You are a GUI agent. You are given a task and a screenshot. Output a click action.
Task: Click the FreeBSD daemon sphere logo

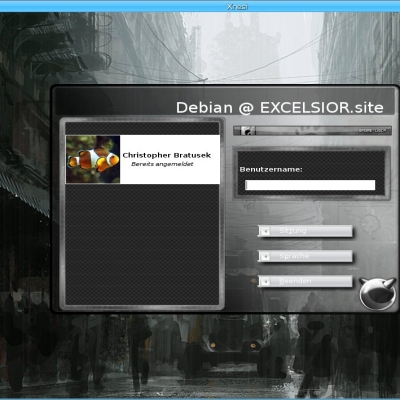coord(377,294)
